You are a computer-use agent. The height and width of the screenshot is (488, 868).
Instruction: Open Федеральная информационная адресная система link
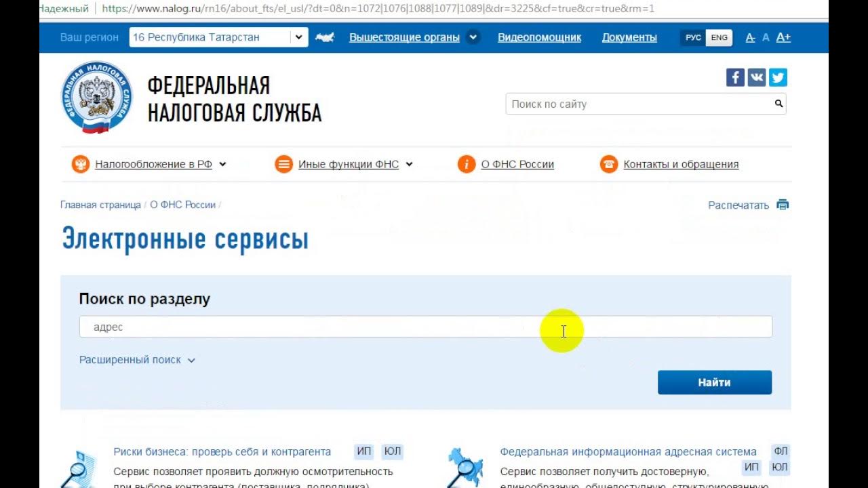tap(628, 451)
